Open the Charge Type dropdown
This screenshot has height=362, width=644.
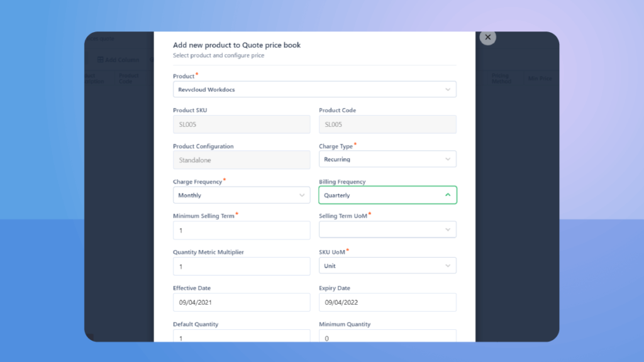[x=387, y=159]
